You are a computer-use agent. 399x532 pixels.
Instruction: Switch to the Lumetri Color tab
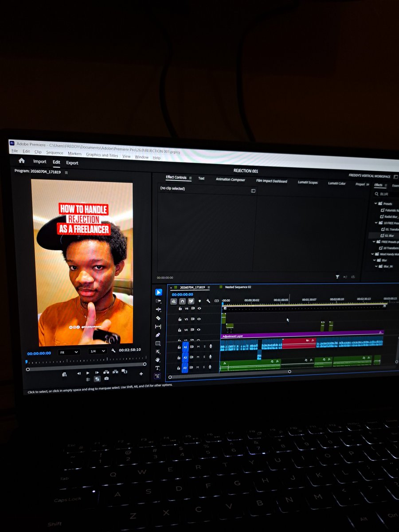coord(336,183)
